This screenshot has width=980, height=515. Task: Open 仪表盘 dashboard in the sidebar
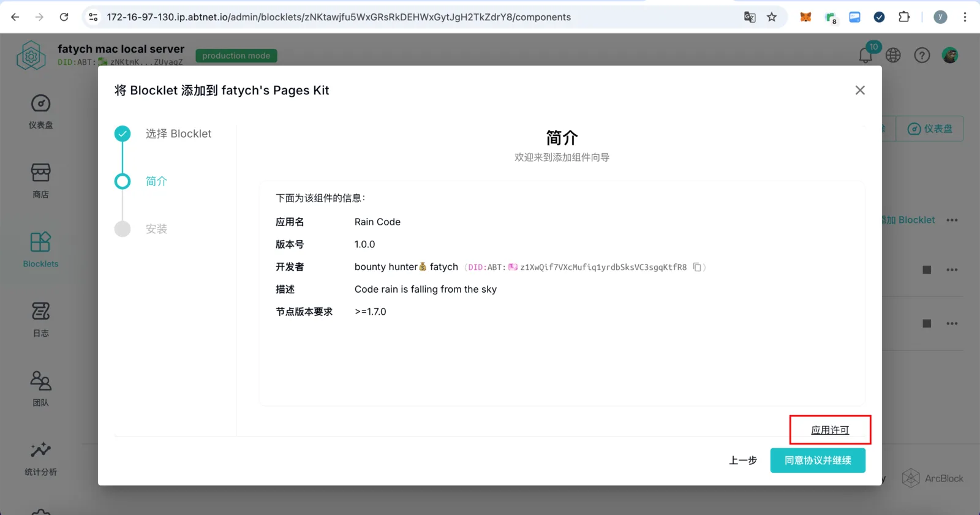[40, 111]
